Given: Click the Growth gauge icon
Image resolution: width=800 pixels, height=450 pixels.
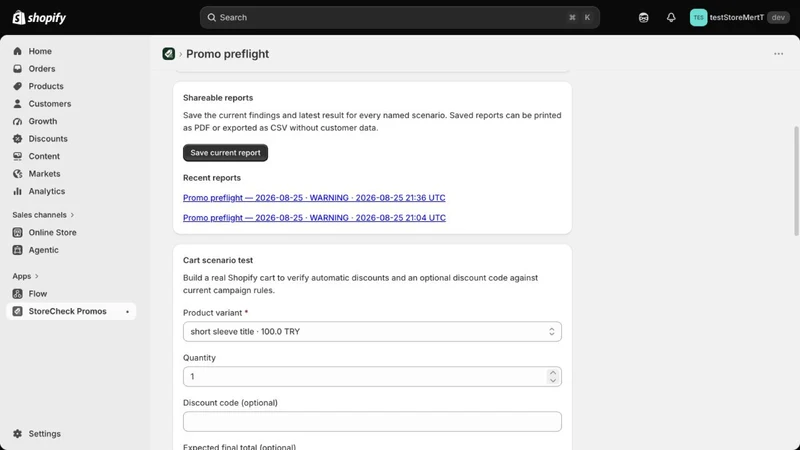Looking at the screenshot, I should point(17,121).
